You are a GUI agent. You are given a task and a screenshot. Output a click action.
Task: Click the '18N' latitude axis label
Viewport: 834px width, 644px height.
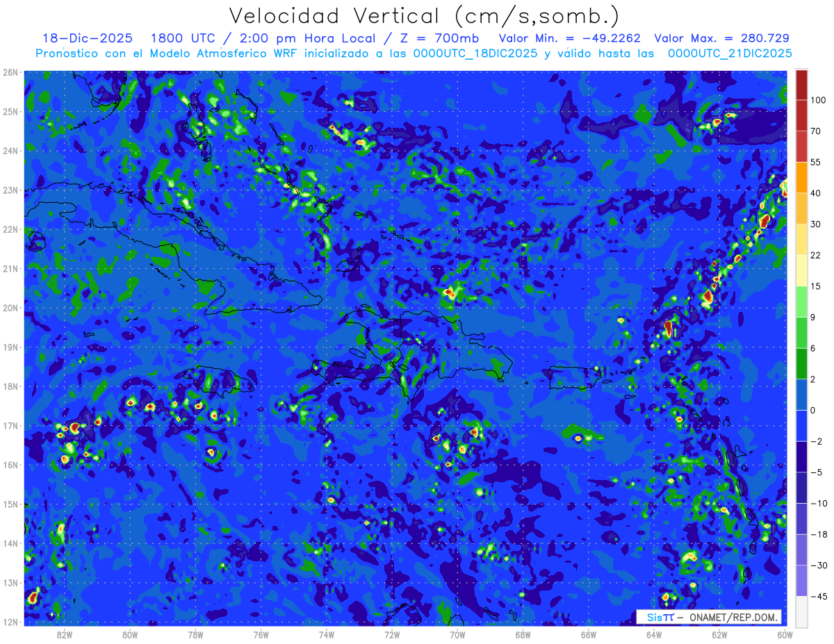(x=10, y=386)
